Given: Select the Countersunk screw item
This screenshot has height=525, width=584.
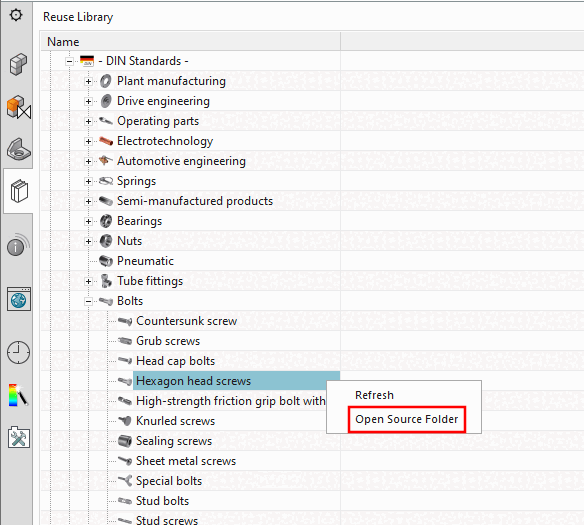Looking at the screenshot, I should (x=186, y=321).
